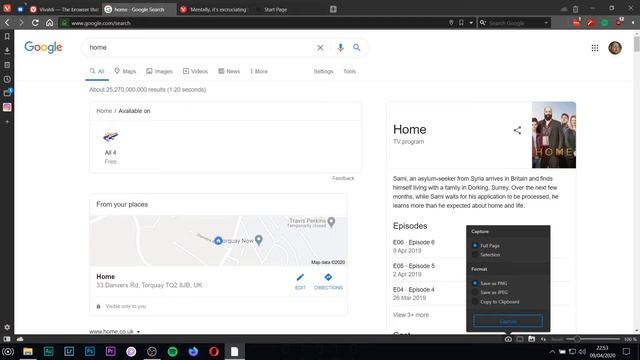
Task: Expand www.home.co.uk result options arrow
Action: click(138, 331)
